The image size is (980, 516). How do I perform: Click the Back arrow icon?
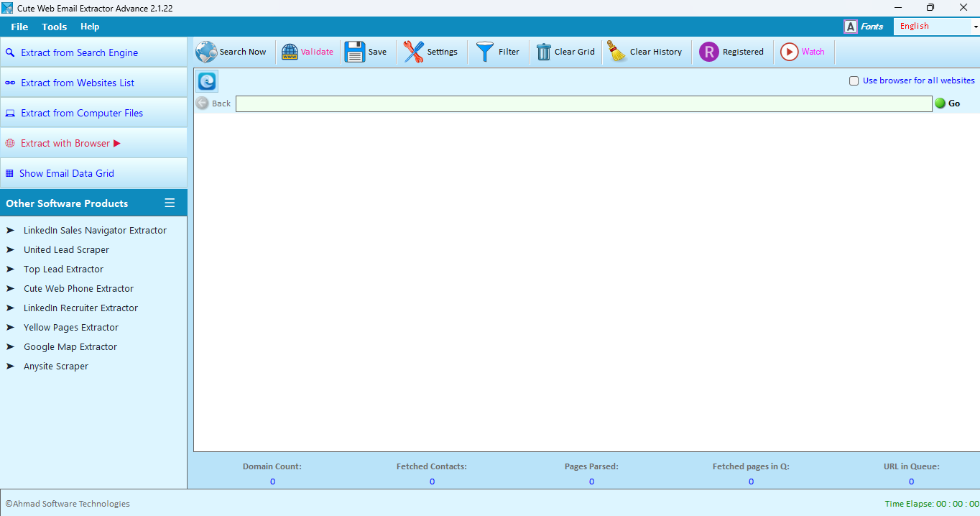pos(202,103)
